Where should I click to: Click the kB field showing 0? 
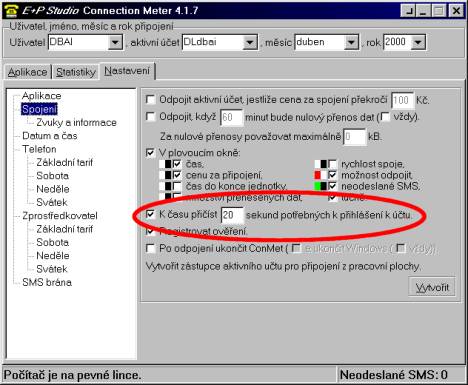354,137
